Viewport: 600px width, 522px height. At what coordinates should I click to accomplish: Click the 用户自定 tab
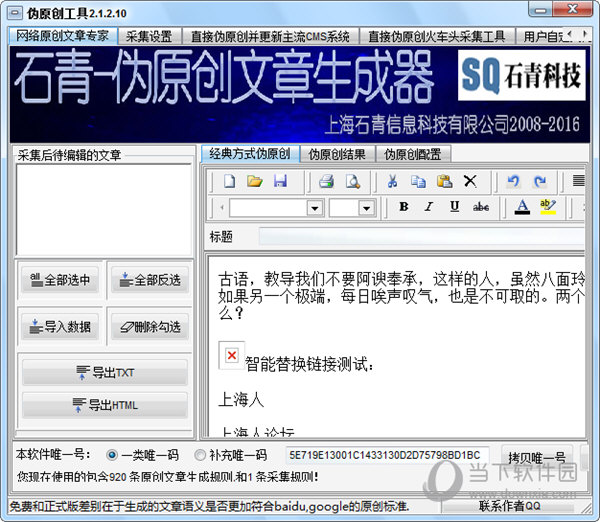coord(543,36)
